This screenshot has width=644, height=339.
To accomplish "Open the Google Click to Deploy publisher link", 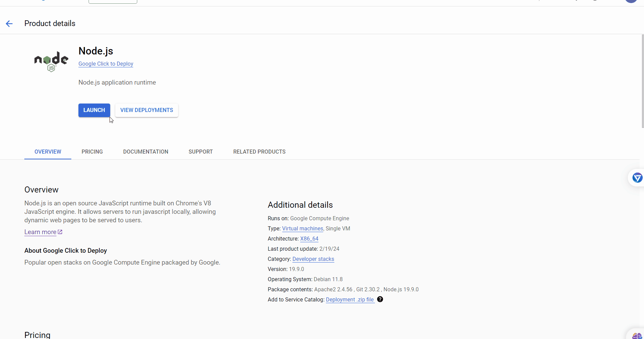I will click(x=106, y=64).
